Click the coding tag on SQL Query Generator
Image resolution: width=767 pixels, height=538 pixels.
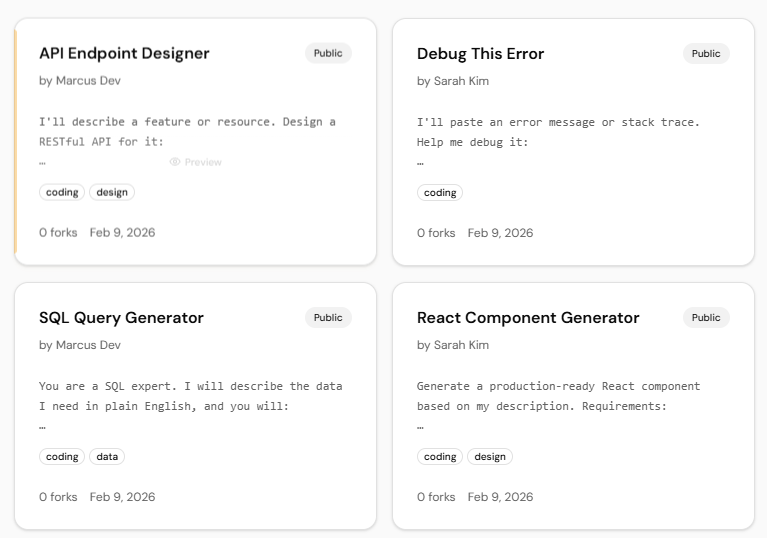click(x=62, y=456)
